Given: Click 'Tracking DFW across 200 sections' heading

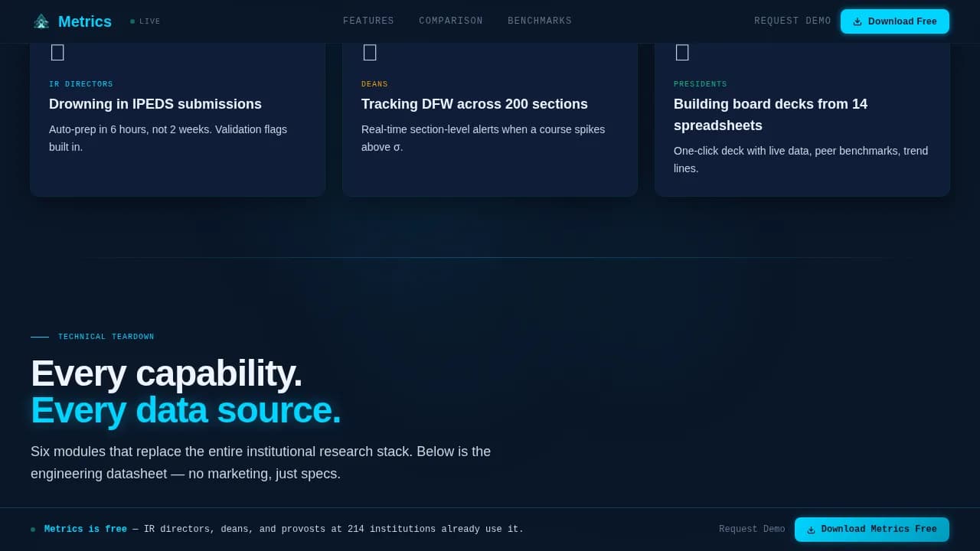Looking at the screenshot, I should click(x=475, y=104).
